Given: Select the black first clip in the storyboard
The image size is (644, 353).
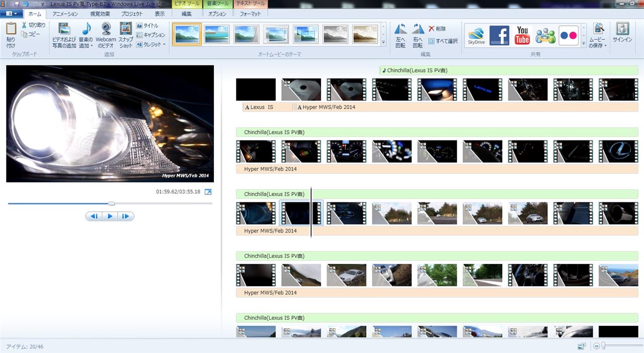Looking at the screenshot, I should coord(256,89).
